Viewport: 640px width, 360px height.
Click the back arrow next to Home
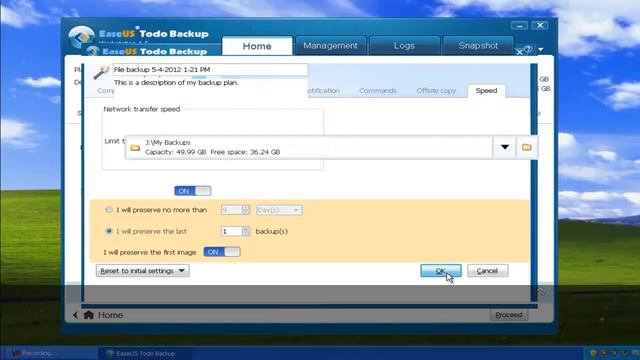[75, 315]
